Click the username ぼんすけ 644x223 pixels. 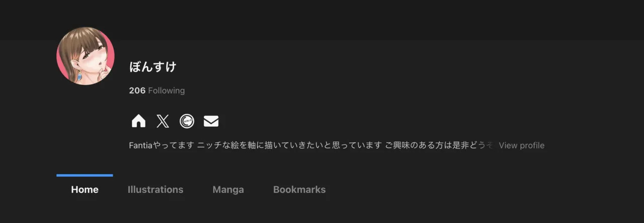click(152, 66)
